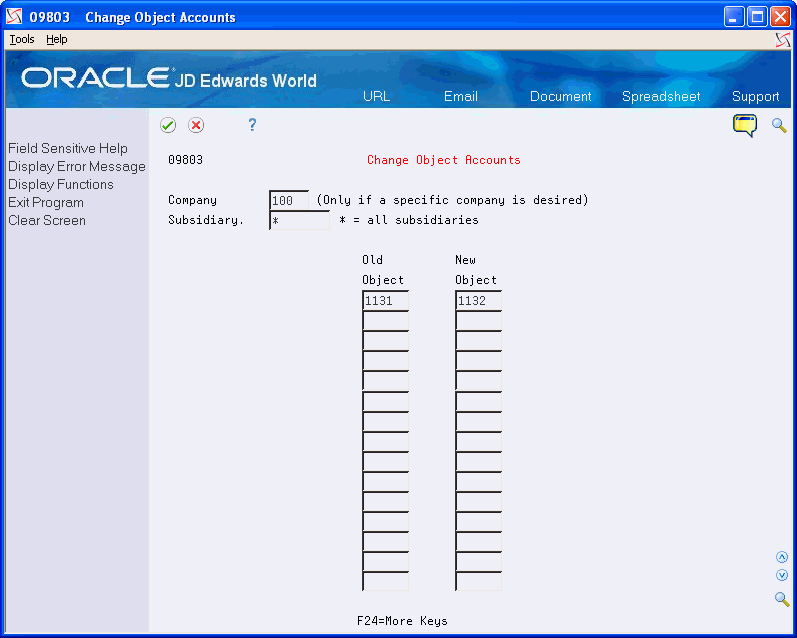Select Field Sensitive Help in sidebar

[x=68, y=148]
